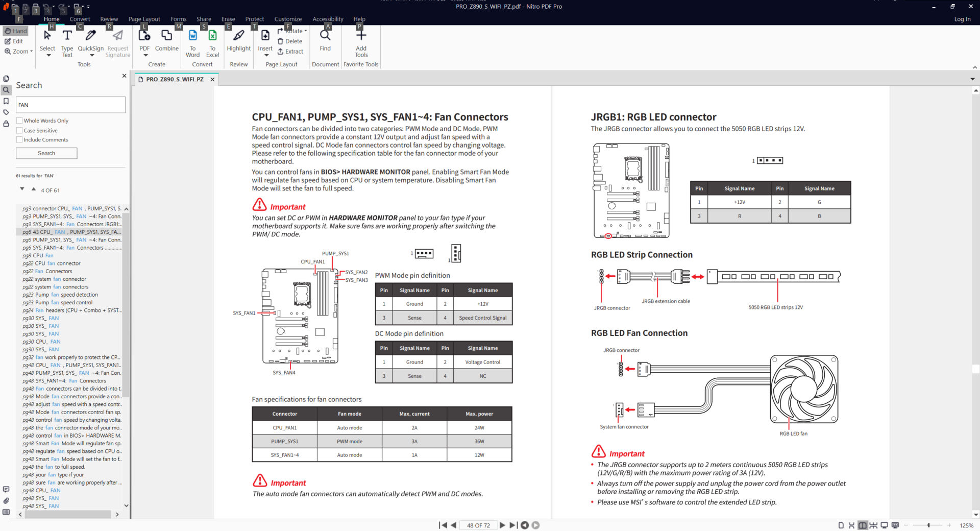This screenshot has height=531, width=980.
Task: Adjust the zoom level slider
Action: click(x=928, y=525)
